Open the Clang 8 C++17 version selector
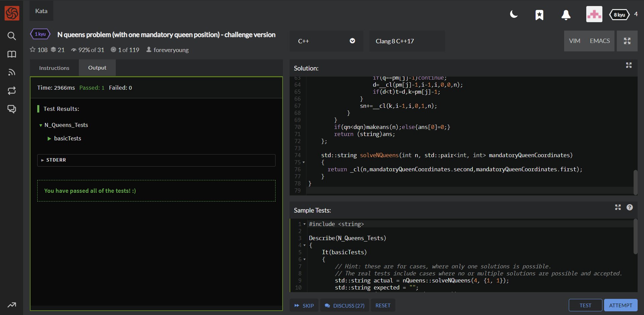 [x=407, y=41]
